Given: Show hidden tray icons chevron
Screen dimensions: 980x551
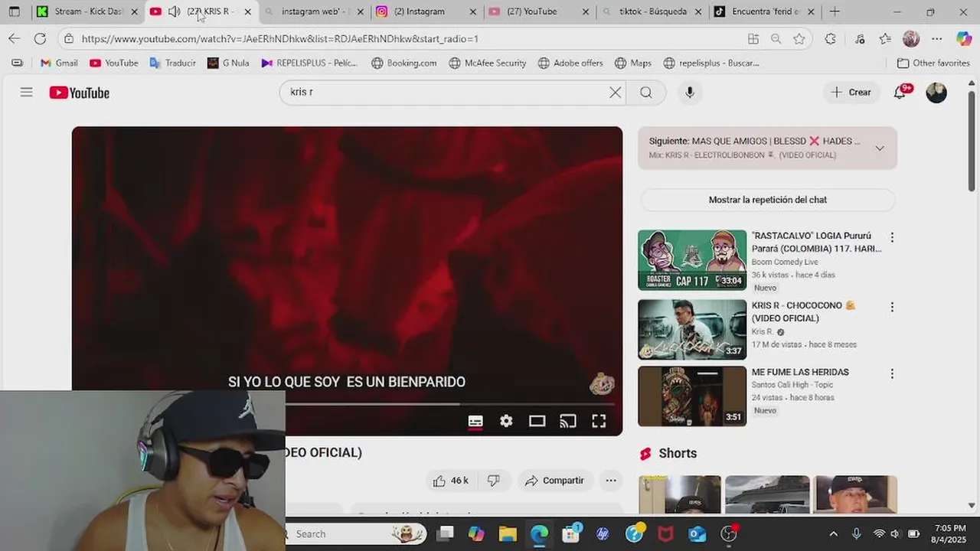Looking at the screenshot, I should (834, 533).
